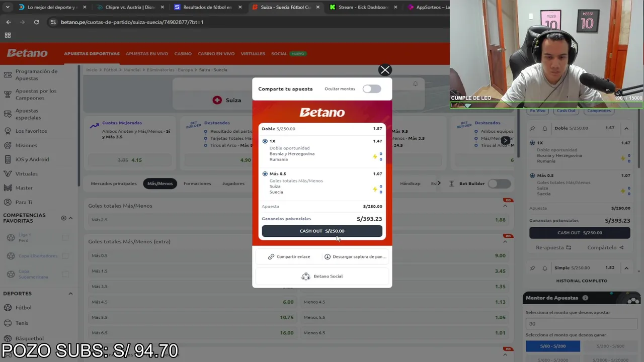This screenshot has height=362, width=644.
Task: Open Apuestas Deportivas menu
Action: pyautogui.click(x=92, y=54)
